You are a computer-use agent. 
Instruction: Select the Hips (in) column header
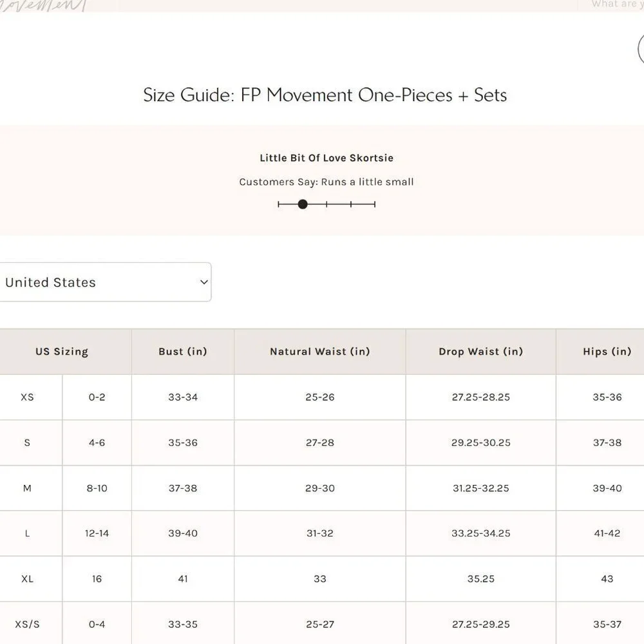click(x=607, y=352)
